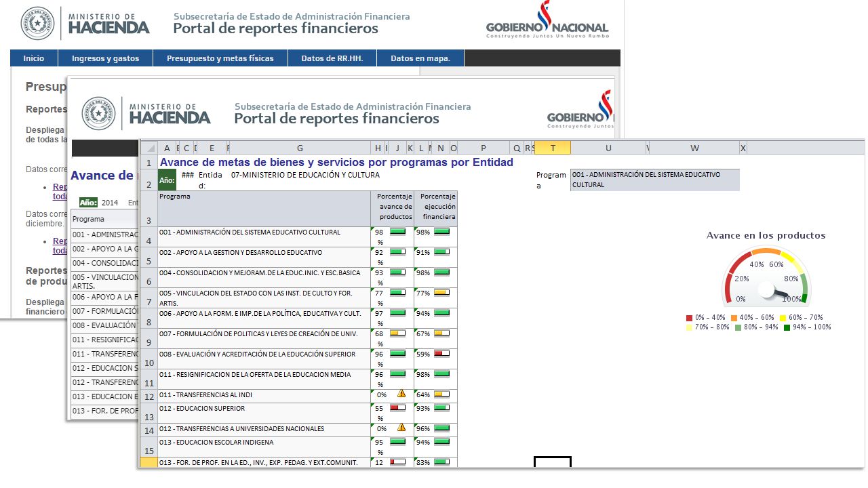The width and height of the screenshot is (868, 488).
Task: Click the 0% product value for 011 - TRANSFERENCIAS AL INDI
Action: (x=382, y=394)
